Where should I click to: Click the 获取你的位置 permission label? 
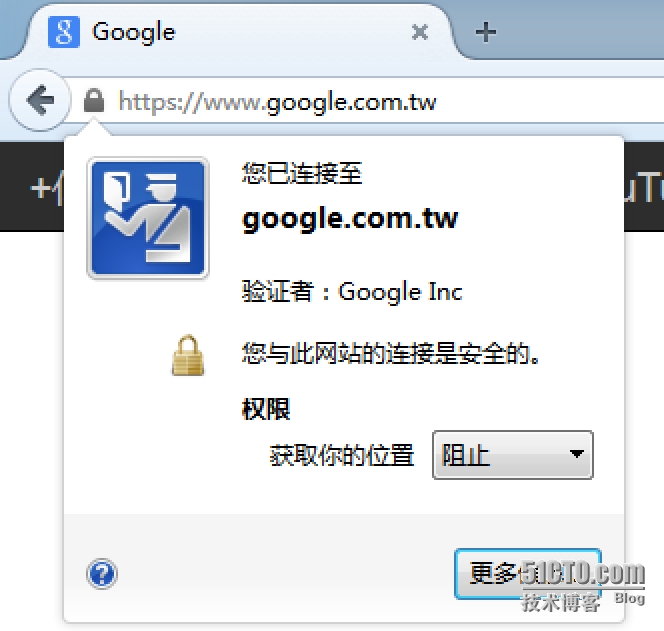pyautogui.click(x=342, y=455)
